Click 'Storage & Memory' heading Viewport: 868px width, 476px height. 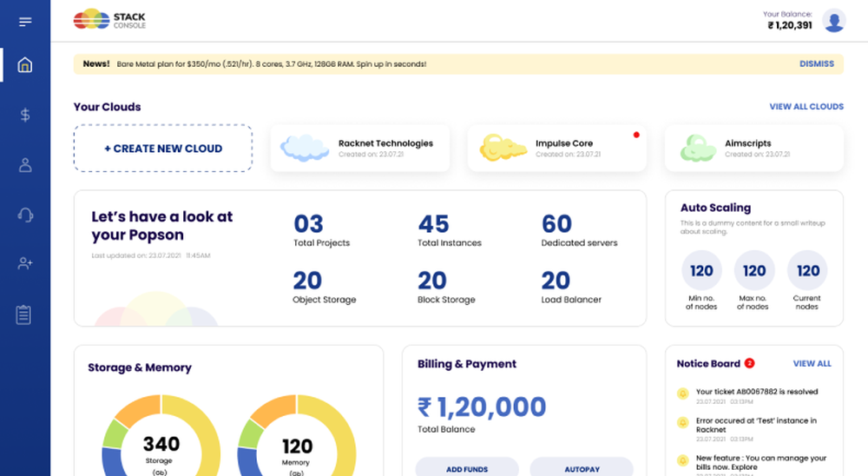[140, 367]
